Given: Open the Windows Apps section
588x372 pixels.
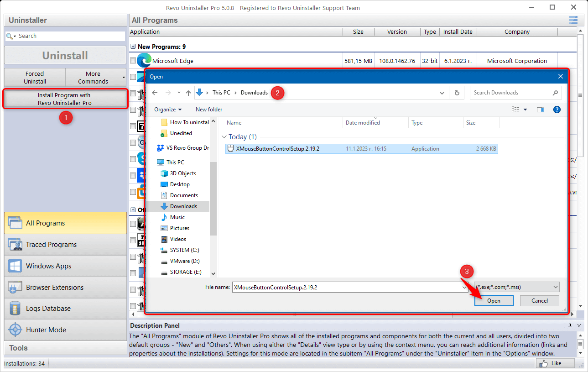Looking at the screenshot, I should pos(66,266).
